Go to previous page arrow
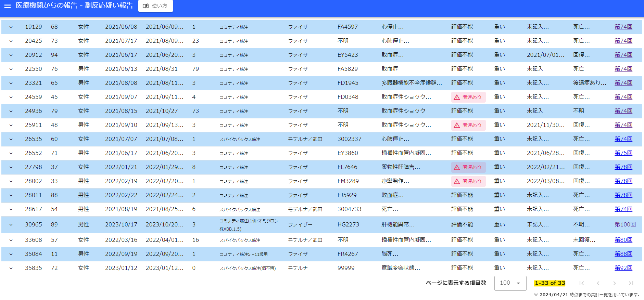The width and height of the screenshot is (644, 300). [598, 283]
